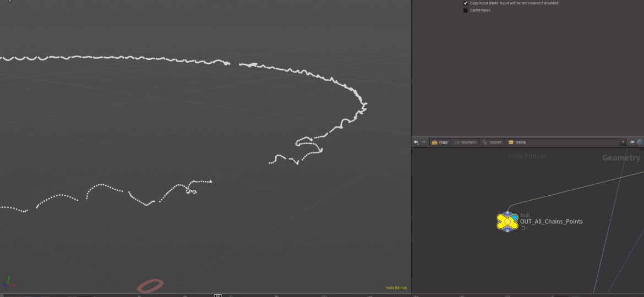
Task: Expand the network path history dropdown
Action: click(623, 142)
